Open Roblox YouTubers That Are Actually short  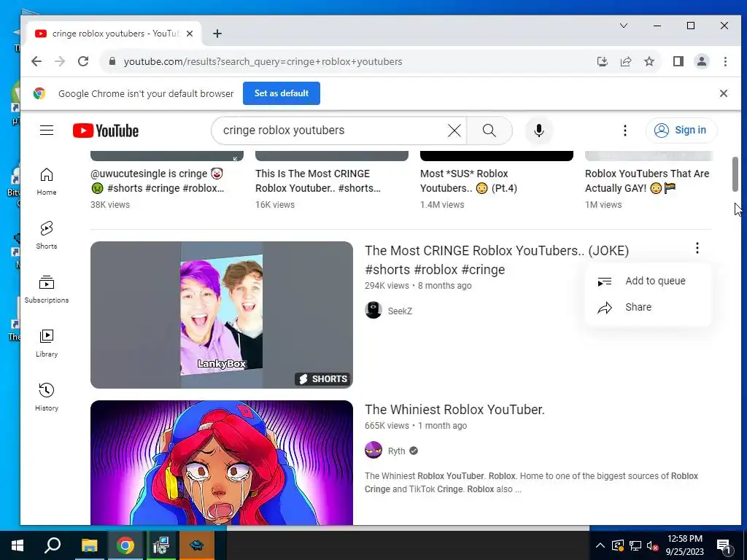647,181
